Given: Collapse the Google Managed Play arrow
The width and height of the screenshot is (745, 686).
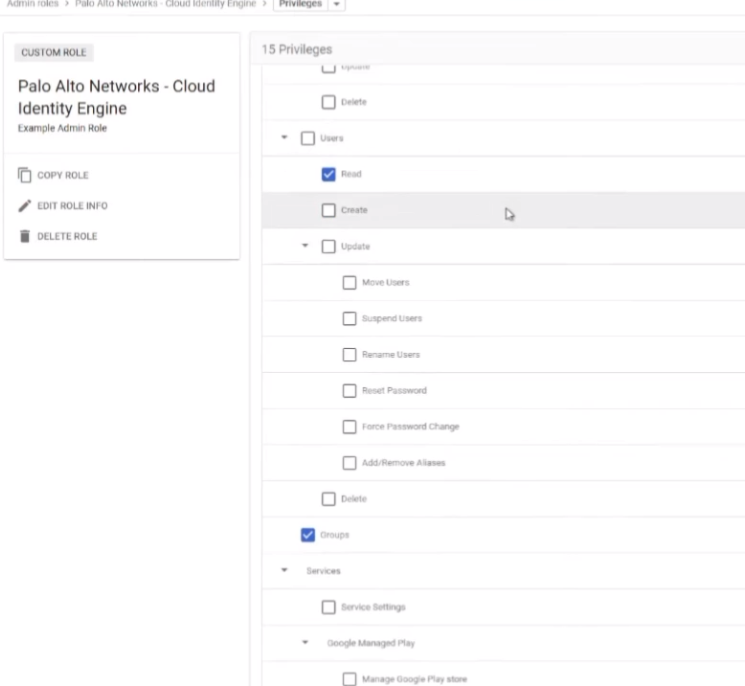Looking at the screenshot, I should tap(305, 642).
